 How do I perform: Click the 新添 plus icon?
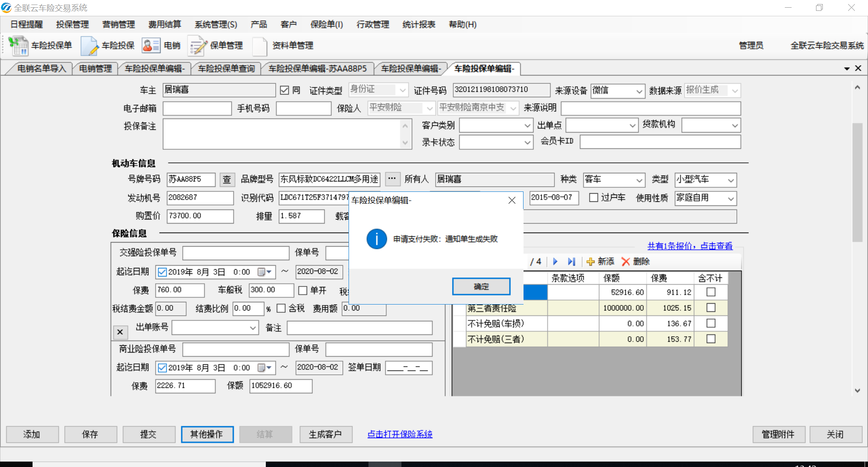pos(590,262)
